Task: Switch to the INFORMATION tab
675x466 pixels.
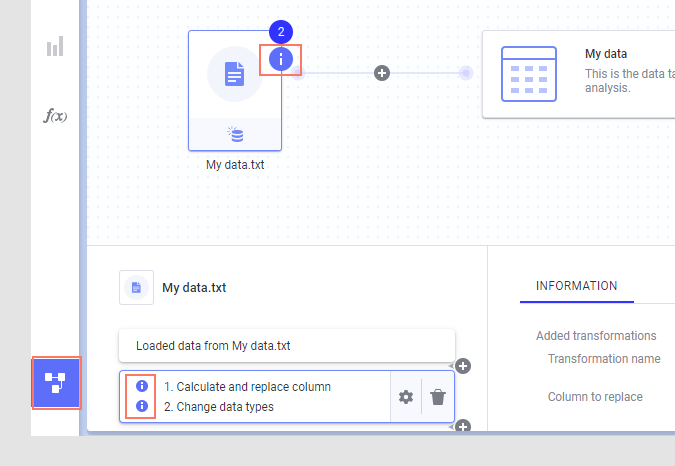Action: (x=577, y=286)
